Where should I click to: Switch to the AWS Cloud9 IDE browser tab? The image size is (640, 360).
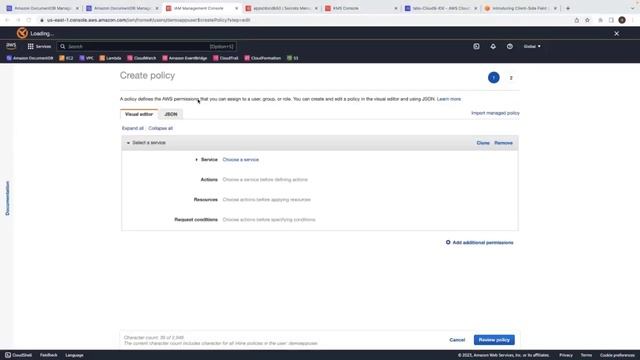441,8
